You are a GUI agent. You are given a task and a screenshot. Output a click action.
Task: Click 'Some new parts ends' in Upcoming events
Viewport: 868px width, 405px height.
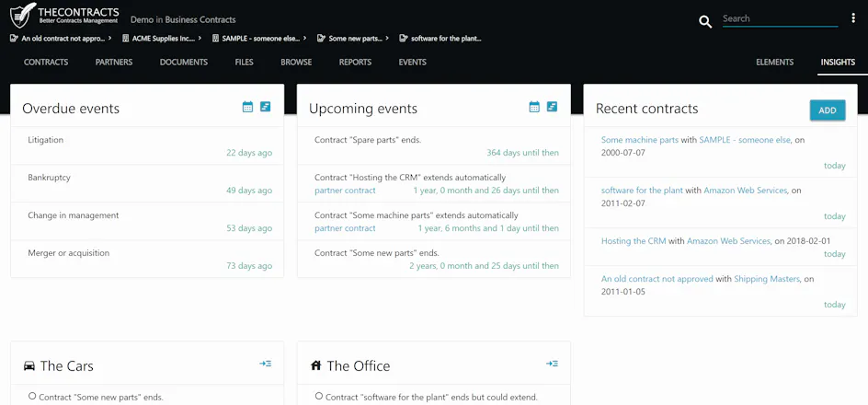[x=376, y=252]
